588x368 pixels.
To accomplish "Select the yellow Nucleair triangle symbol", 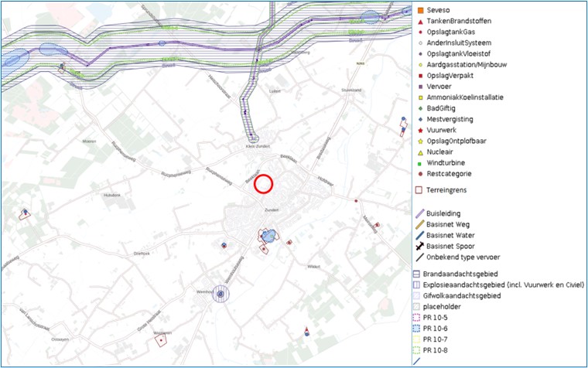I will pyautogui.click(x=420, y=152).
